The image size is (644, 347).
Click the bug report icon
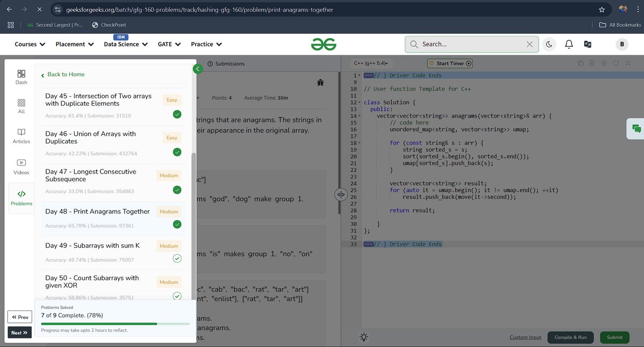tap(320, 82)
